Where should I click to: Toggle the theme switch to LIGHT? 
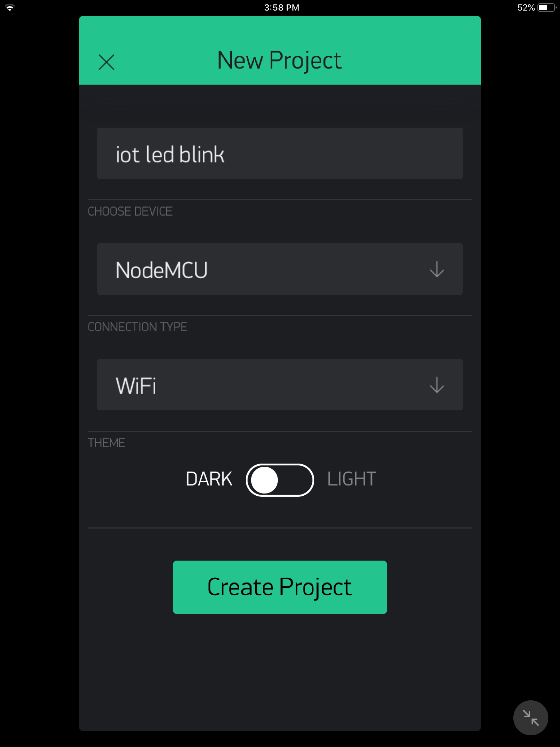[280, 480]
